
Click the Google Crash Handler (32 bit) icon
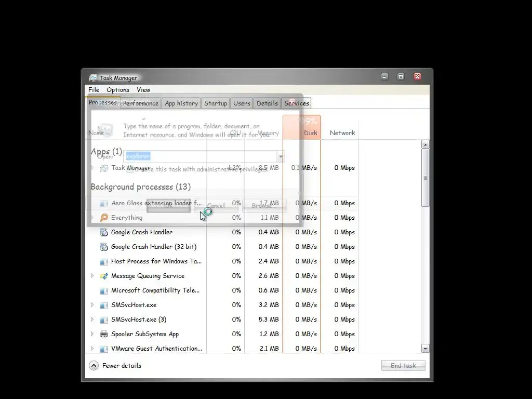[104, 247]
